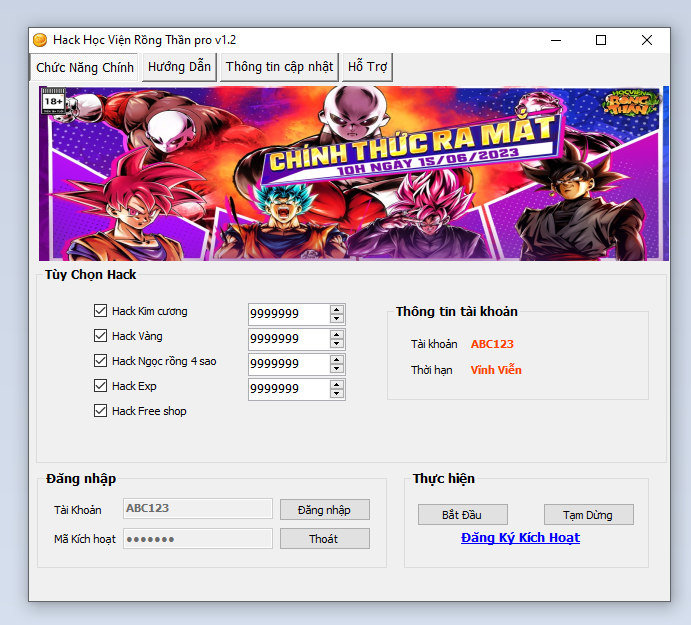This screenshot has width=691, height=625.
Task: Decrease the Hack Vàng value with down arrow
Action: 337,344
